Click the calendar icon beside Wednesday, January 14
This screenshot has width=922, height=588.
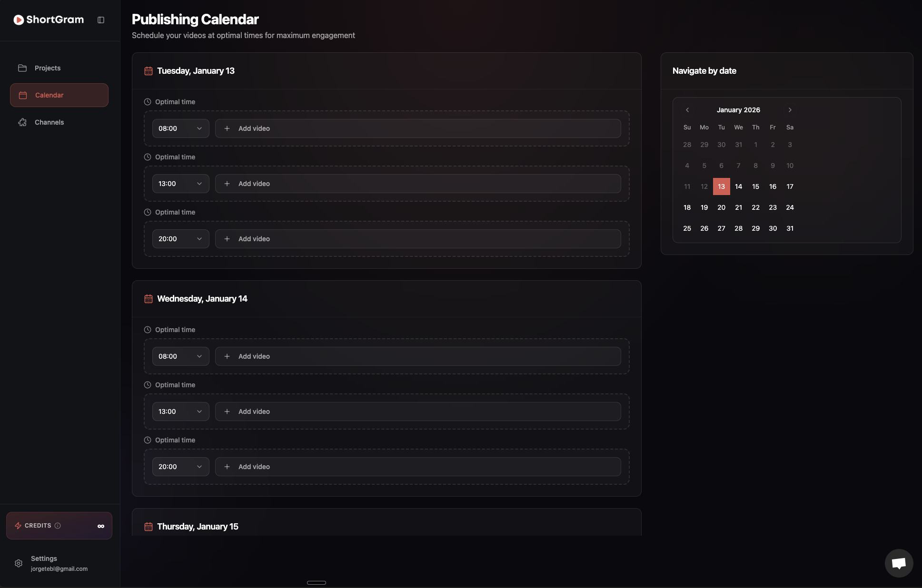pyautogui.click(x=149, y=299)
